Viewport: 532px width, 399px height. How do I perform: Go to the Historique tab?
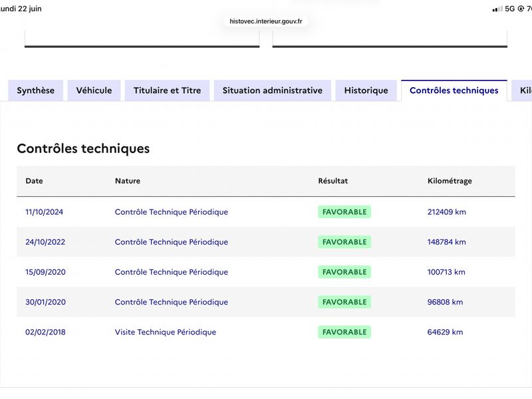tap(366, 90)
